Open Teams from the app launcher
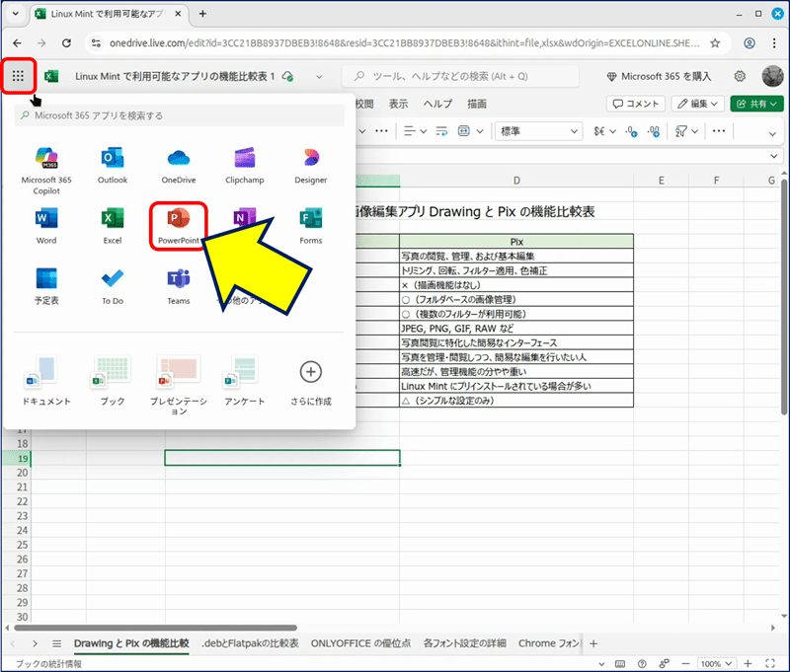Screen dimensions: 790x672 [179, 286]
